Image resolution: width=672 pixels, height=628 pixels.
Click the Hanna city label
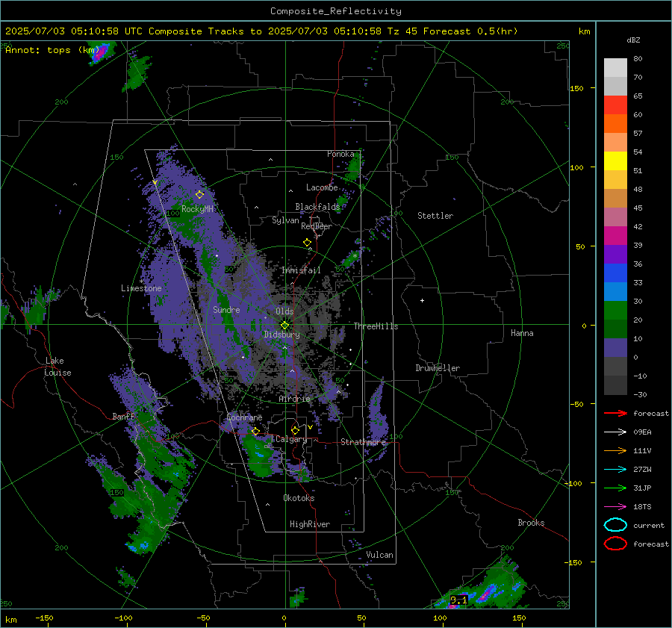(522, 333)
